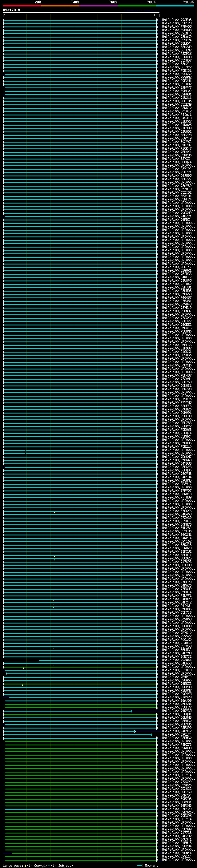Click the red 20% identity legend segment
Image resolution: width=197 pixels, height=868 pixels.
tap(22, 6)
